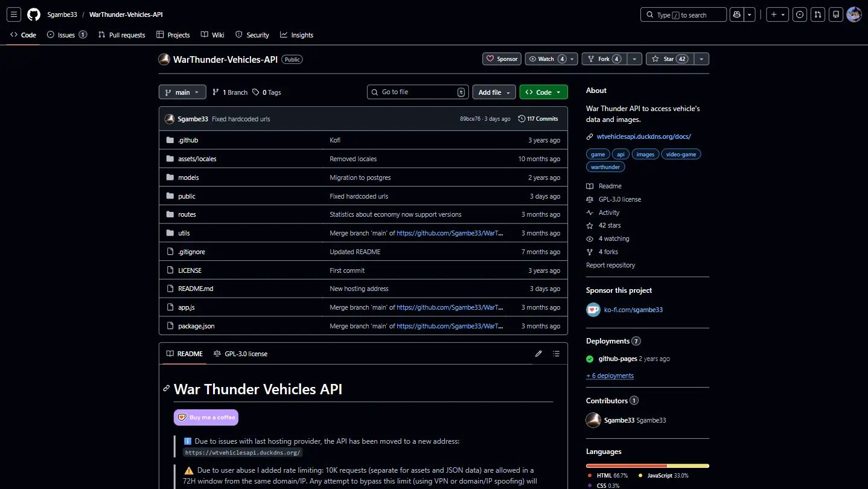The image size is (868, 489).
Task: Open the hamburger navigation menu
Action: 14,14
